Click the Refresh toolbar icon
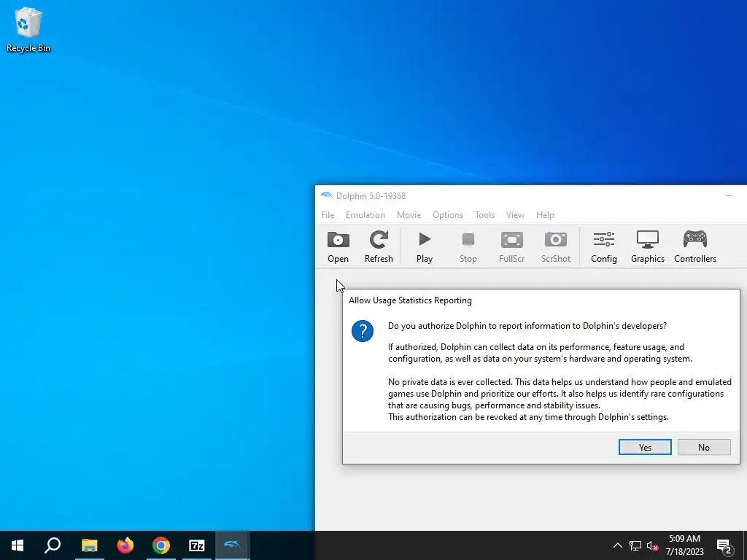The image size is (747, 560). [379, 246]
